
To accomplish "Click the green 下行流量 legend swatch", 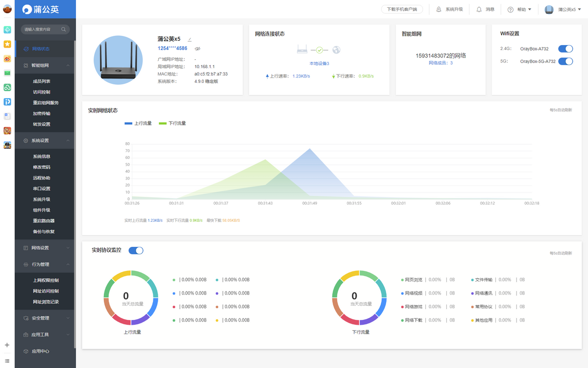I will [x=163, y=123].
